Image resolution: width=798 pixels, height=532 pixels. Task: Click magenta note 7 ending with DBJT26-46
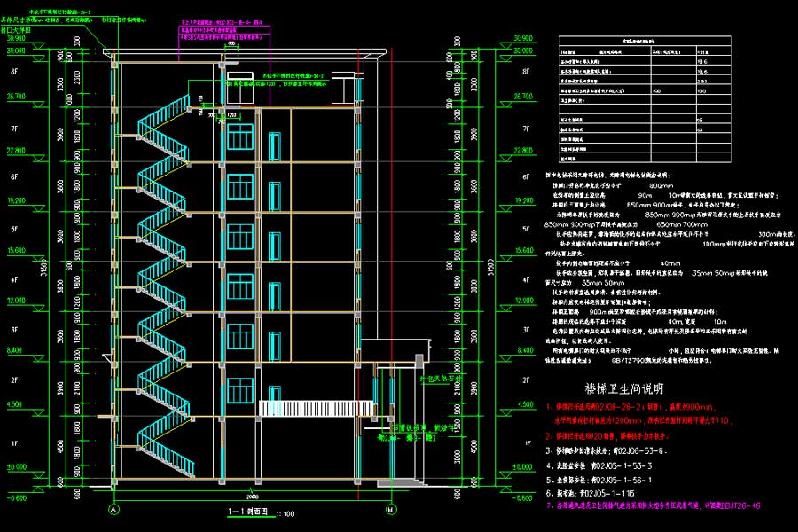click(x=653, y=506)
